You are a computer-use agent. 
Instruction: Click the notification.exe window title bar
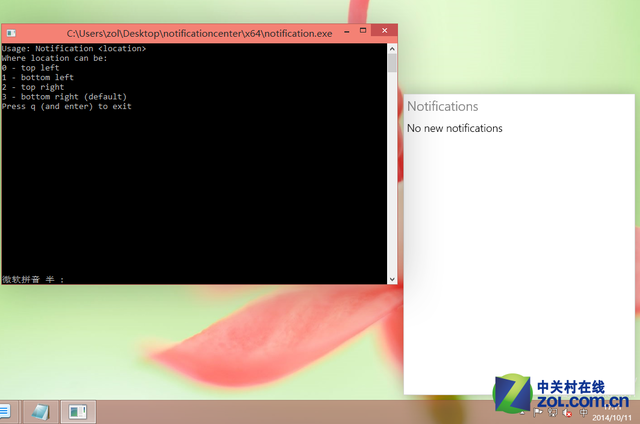point(198,33)
